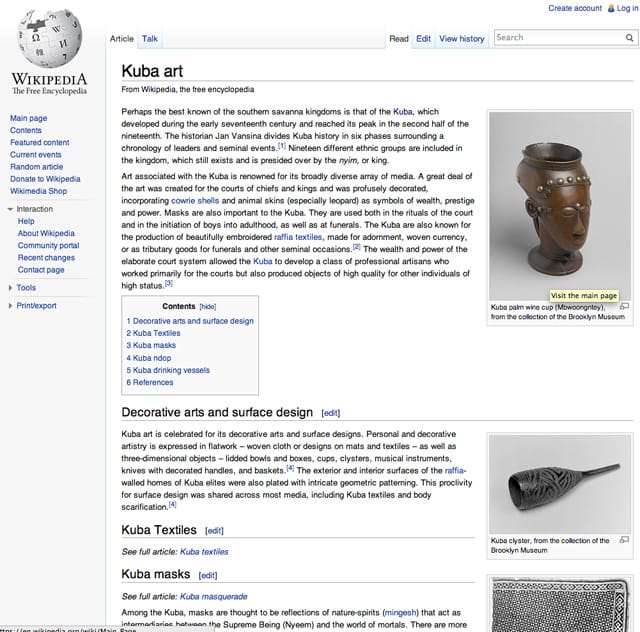This screenshot has height=632, width=640.
Task: Click footnote reference [2]
Action: (x=357, y=247)
